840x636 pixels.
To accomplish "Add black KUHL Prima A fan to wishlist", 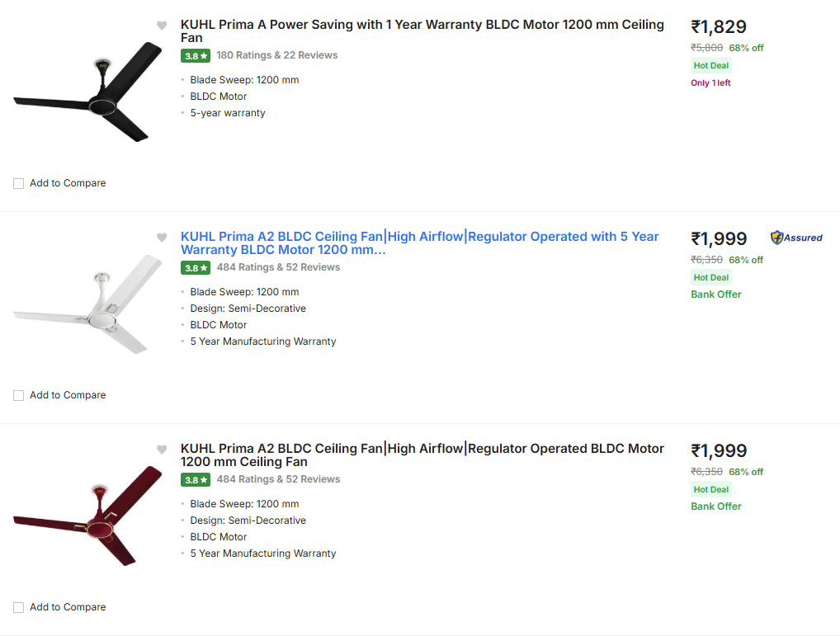I will [162, 26].
